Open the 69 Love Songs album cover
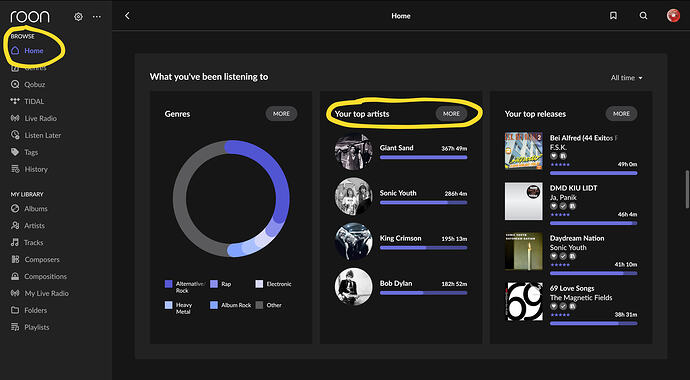Image resolution: width=690 pixels, height=380 pixels. coord(524,302)
